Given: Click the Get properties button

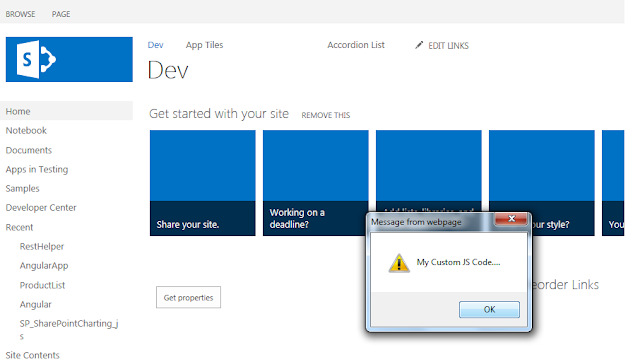Looking at the screenshot, I should (x=188, y=298).
